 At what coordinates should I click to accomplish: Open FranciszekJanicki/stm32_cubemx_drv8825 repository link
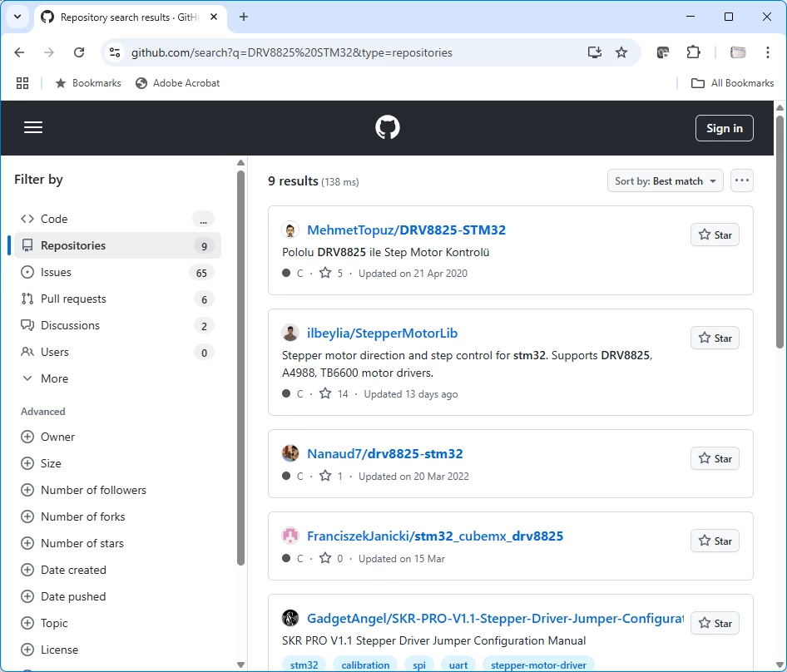pos(435,536)
